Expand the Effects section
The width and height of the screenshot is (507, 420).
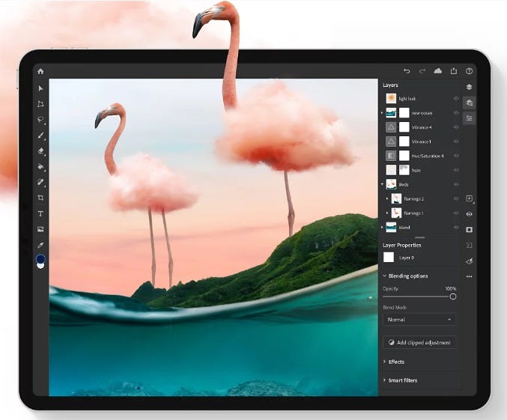tap(384, 362)
